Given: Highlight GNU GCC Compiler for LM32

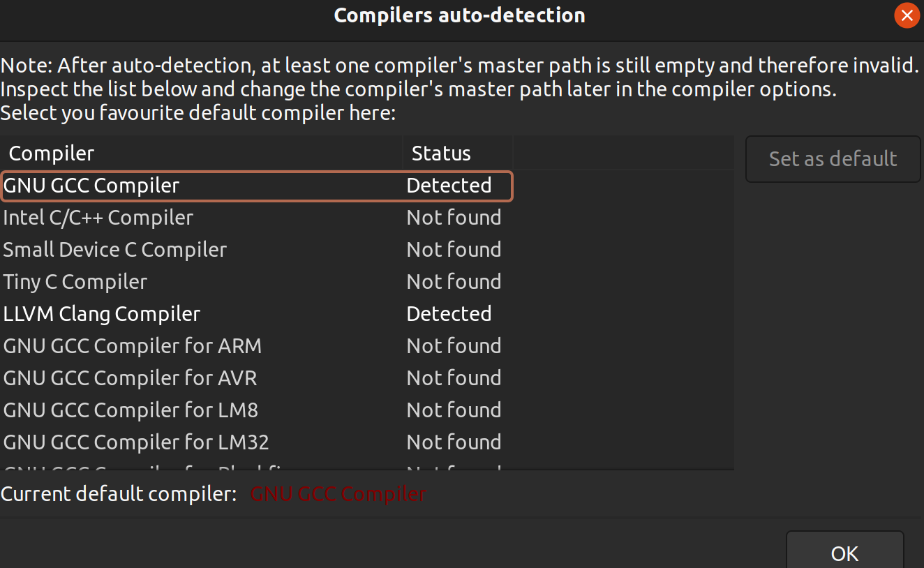Looking at the screenshot, I should pyautogui.click(x=136, y=442).
